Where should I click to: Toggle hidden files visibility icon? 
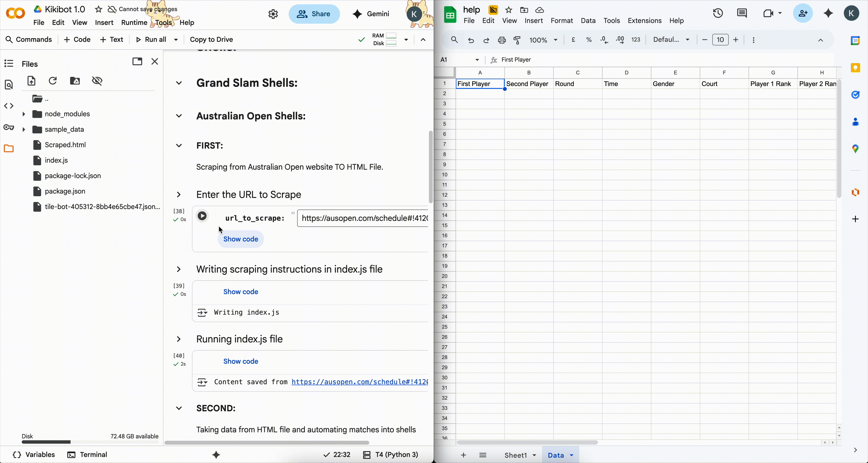[97, 81]
